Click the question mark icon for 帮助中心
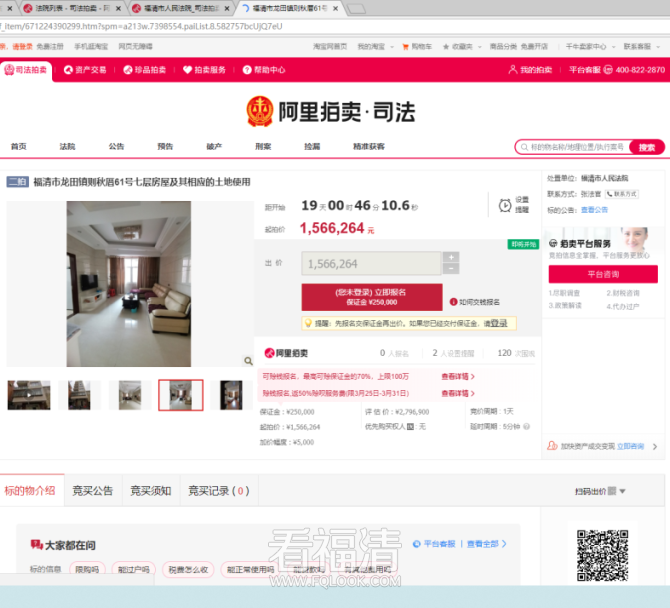 pos(247,70)
